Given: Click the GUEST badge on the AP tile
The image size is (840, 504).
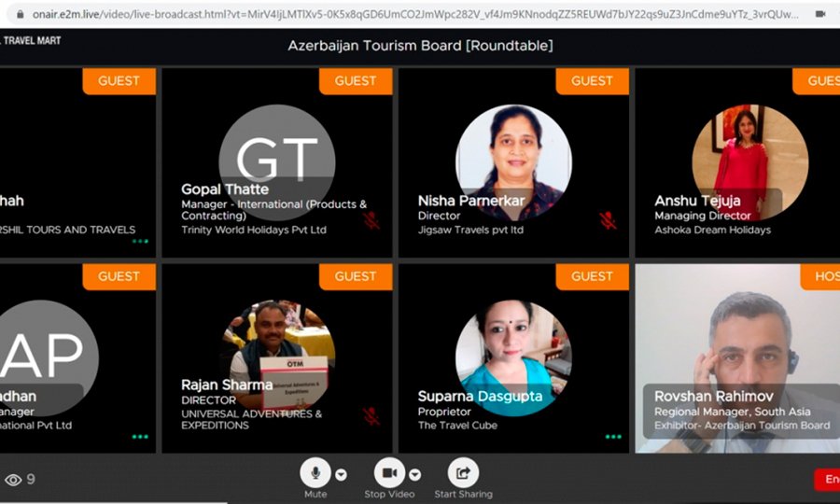Looking at the screenshot, I should pos(119,276).
